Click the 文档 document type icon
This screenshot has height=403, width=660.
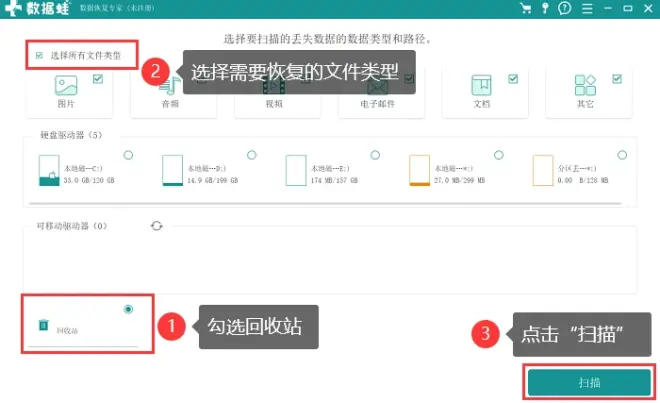482,86
